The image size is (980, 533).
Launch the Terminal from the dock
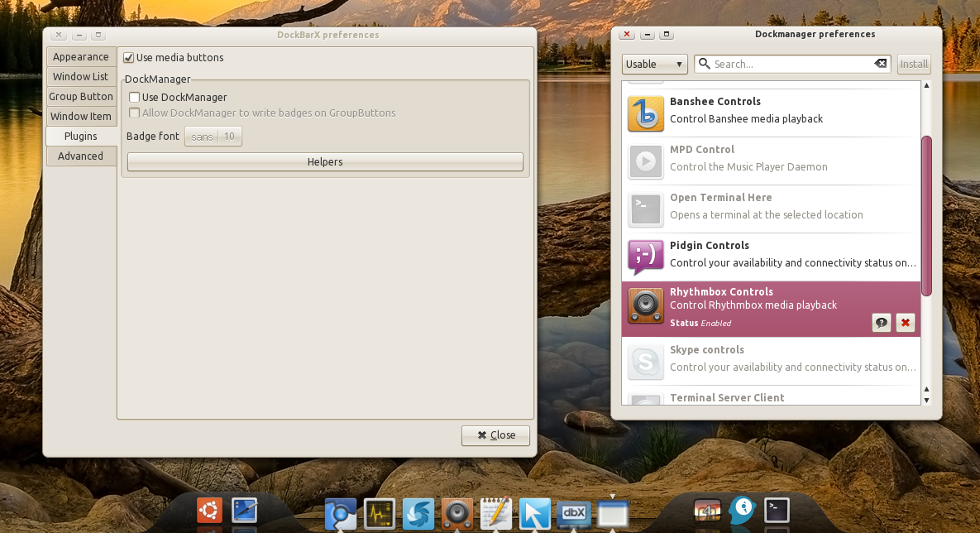pyautogui.click(x=777, y=511)
